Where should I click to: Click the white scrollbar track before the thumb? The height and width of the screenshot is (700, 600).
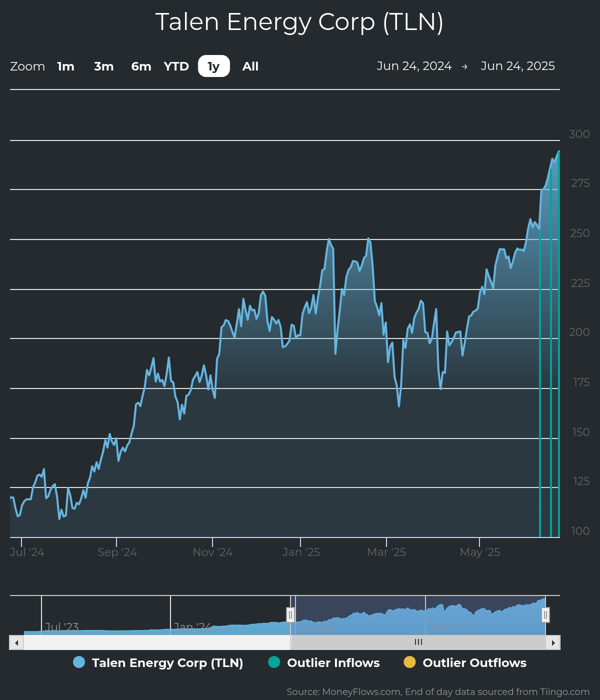pos(157,642)
